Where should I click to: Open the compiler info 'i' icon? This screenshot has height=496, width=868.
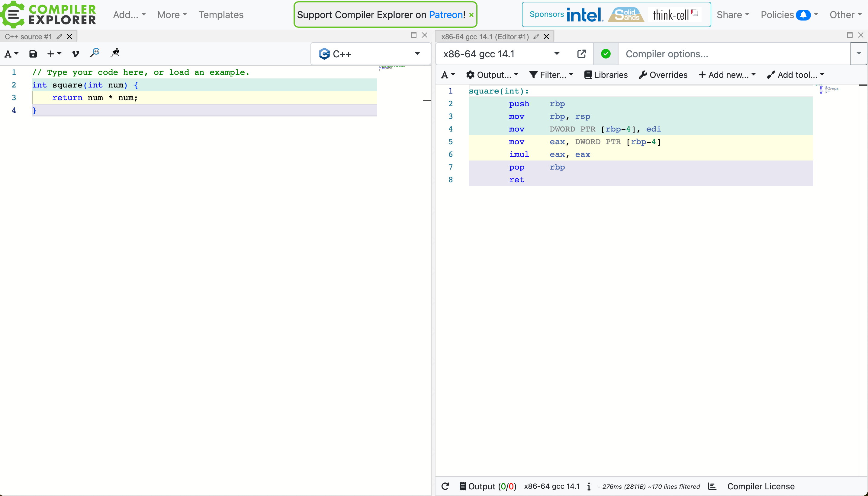589,486
